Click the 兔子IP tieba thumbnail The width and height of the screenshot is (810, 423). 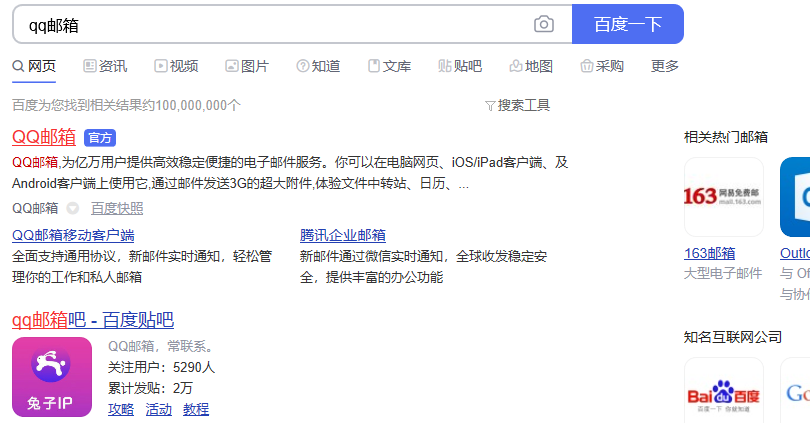tap(52, 377)
